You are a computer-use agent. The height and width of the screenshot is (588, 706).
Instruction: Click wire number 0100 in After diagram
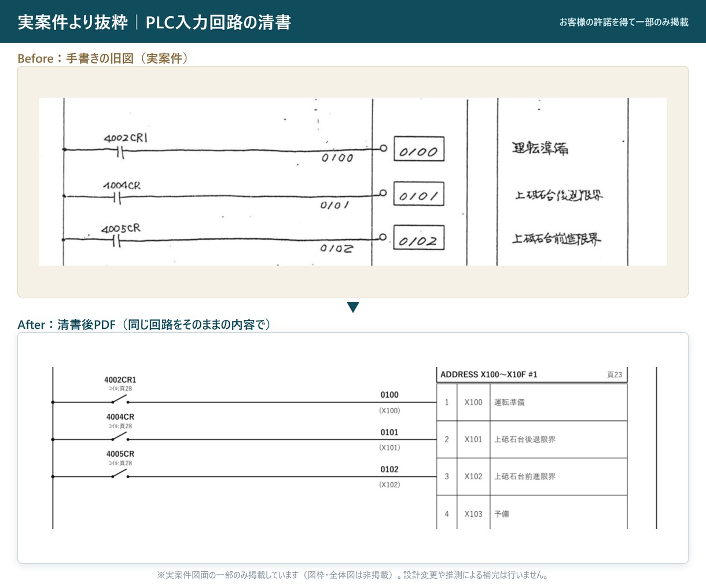(x=389, y=395)
